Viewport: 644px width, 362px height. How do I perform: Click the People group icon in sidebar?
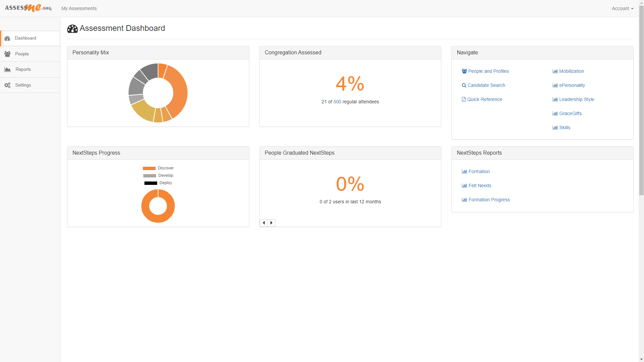point(7,54)
